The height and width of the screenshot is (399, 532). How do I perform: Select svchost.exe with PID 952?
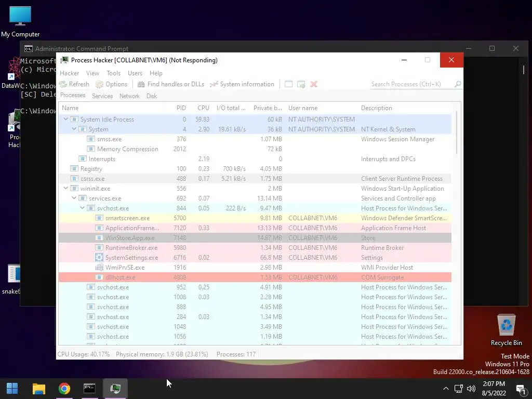[x=255, y=287]
